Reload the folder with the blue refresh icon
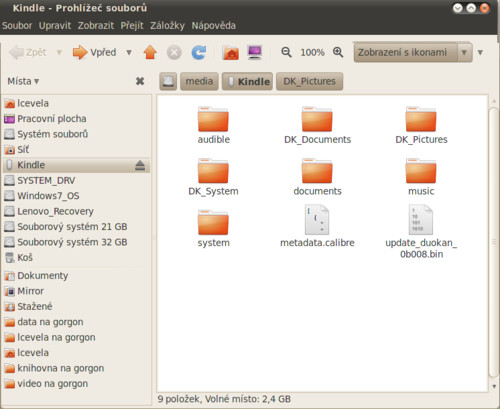500x409 pixels. pos(199,52)
